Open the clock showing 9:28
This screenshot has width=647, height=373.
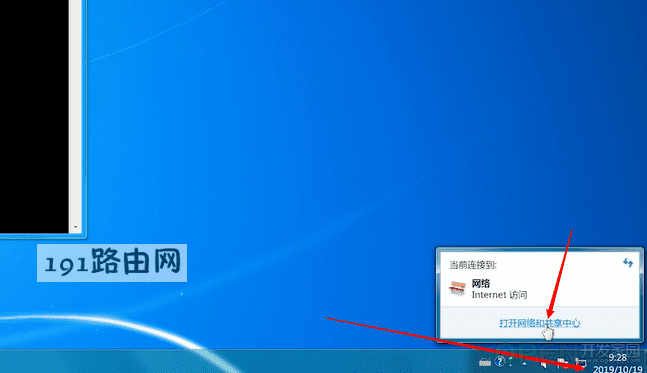(617, 358)
